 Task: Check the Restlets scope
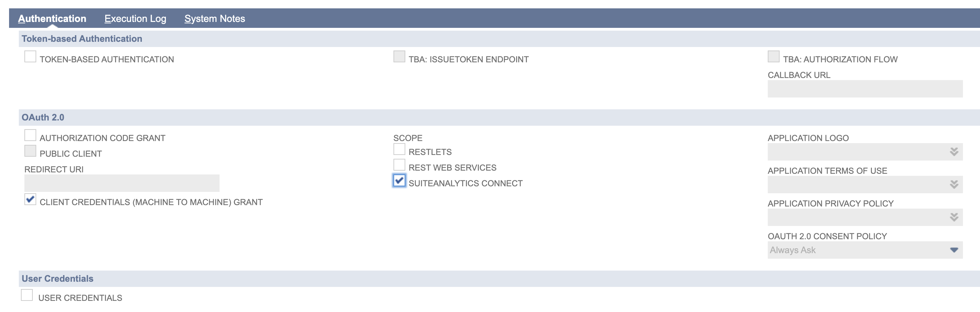(399, 149)
